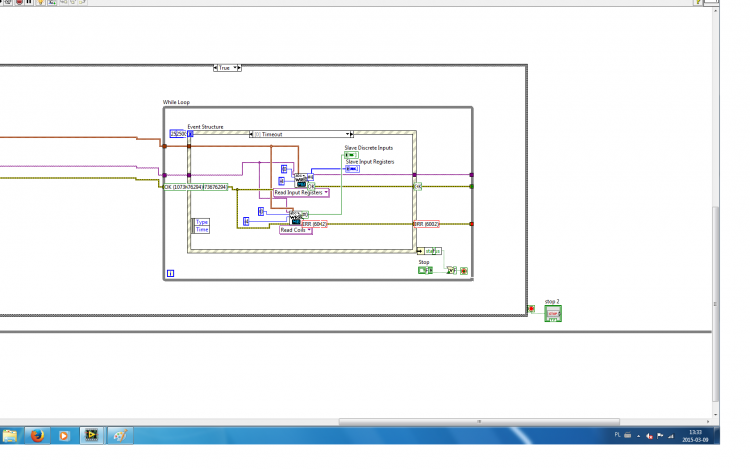The width and height of the screenshot is (750, 469).
Task: Open Windows Explorer folder from taskbar
Action: [x=10, y=436]
